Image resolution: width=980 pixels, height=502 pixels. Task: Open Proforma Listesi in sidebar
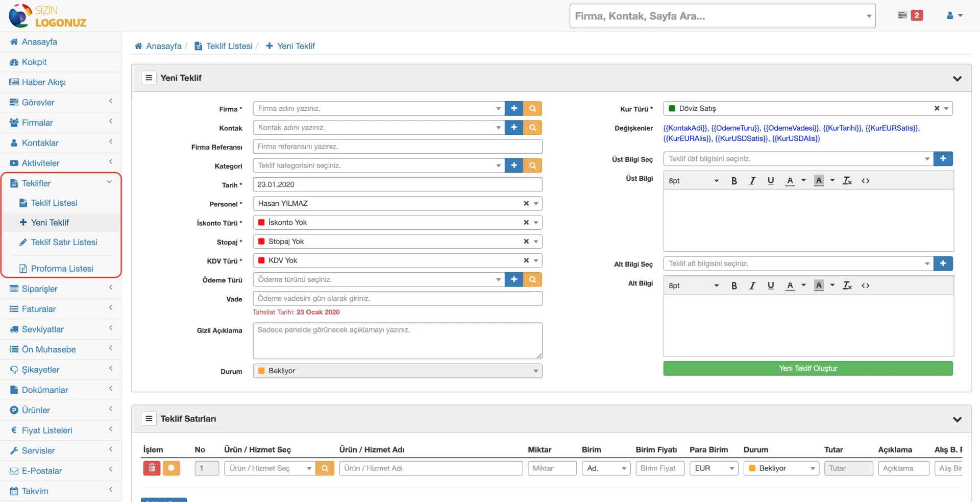[x=62, y=268]
